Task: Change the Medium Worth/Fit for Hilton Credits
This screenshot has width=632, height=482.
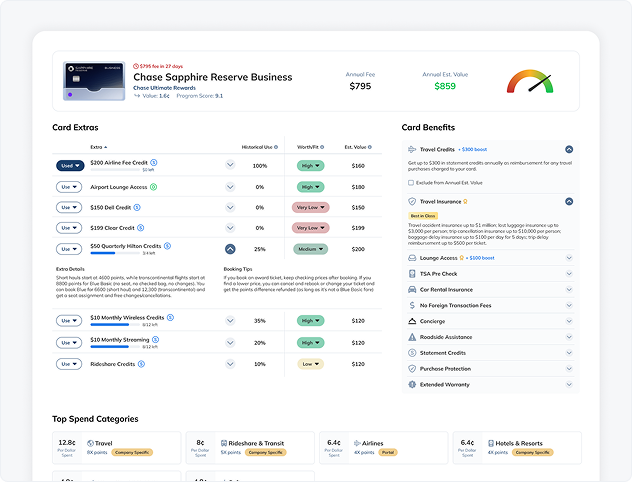Action: pos(310,249)
